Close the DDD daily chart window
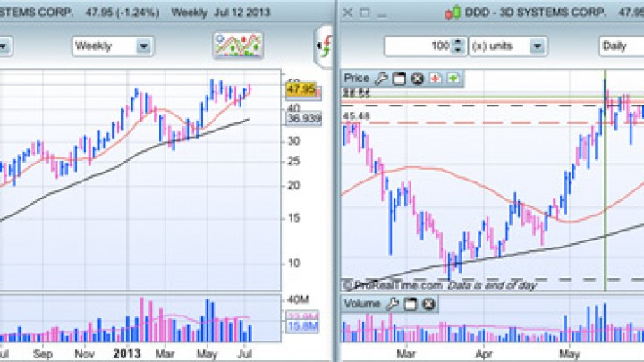The width and height of the screenshot is (644, 362). coord(347,13)
